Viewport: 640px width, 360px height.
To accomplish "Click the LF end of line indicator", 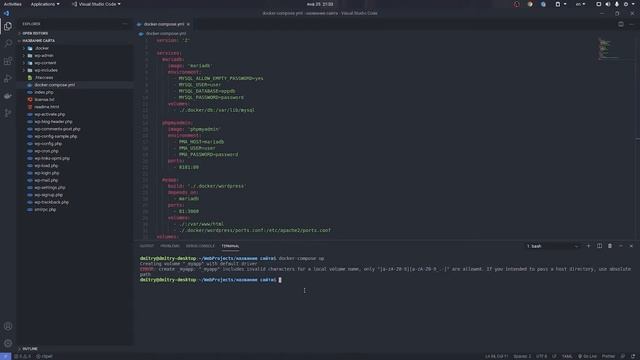I will [x=554, y=356].
